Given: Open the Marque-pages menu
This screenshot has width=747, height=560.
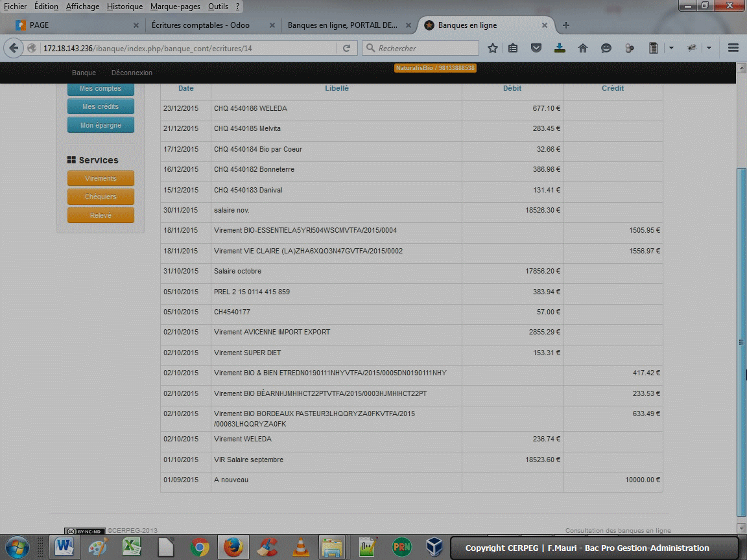Looking at the screenshot, I should 175,6.
